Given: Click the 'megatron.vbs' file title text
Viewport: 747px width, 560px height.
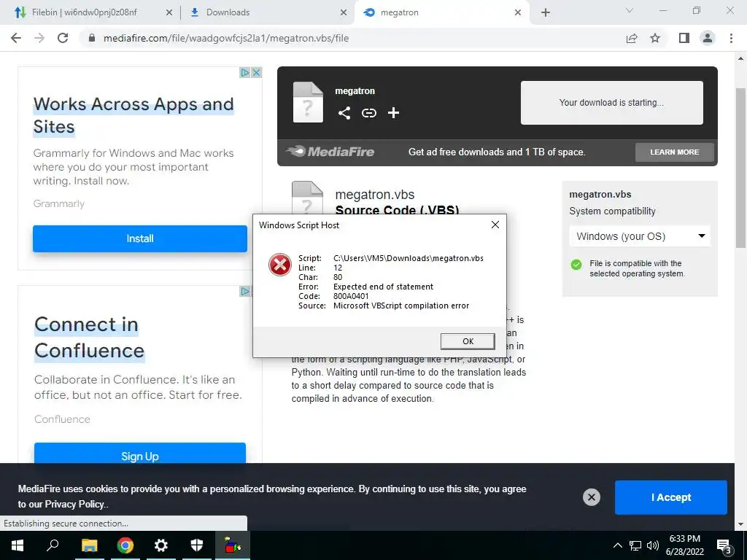Looking at the screenshot, I should coord(374,194).
